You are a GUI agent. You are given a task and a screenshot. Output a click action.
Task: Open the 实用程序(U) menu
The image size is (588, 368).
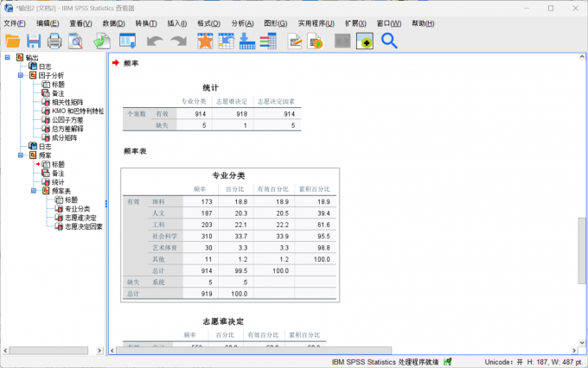click(x=316, y=23)
